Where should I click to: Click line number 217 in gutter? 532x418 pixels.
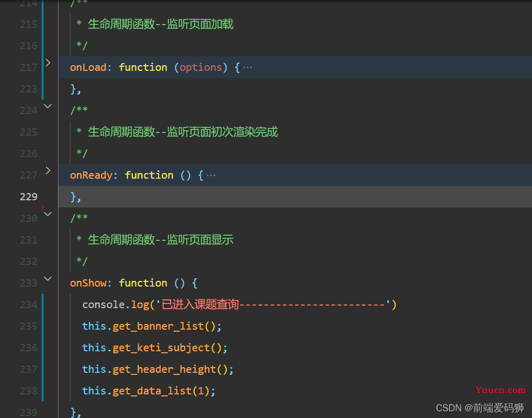(29, 67)
